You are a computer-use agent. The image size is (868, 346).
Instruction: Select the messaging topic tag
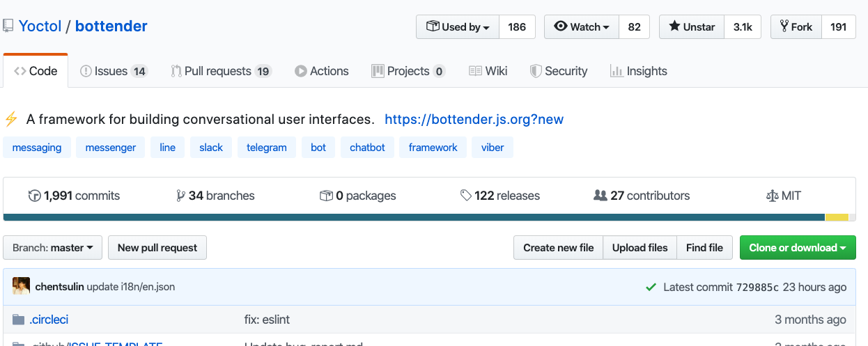(x=37, y=148)
